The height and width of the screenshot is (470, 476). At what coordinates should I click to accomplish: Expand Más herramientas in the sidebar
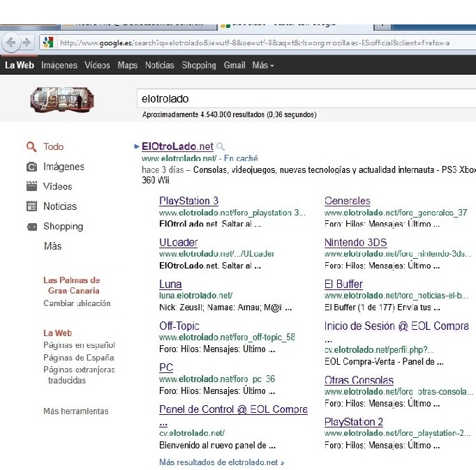coord(76,411)
